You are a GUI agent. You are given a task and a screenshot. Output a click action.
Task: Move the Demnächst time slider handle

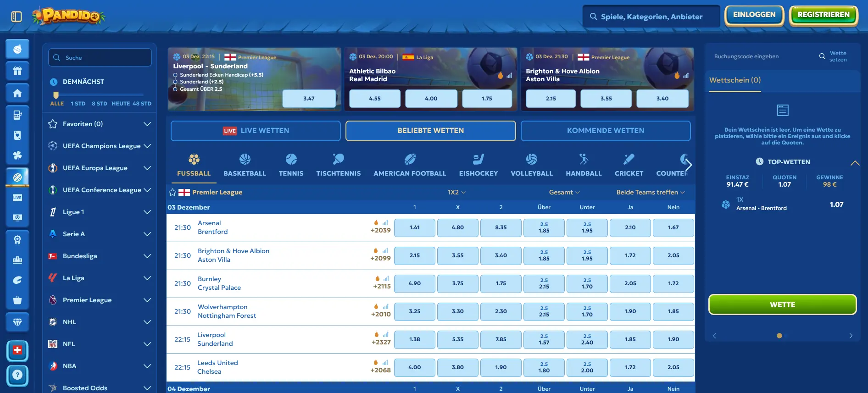click(56, 95)
